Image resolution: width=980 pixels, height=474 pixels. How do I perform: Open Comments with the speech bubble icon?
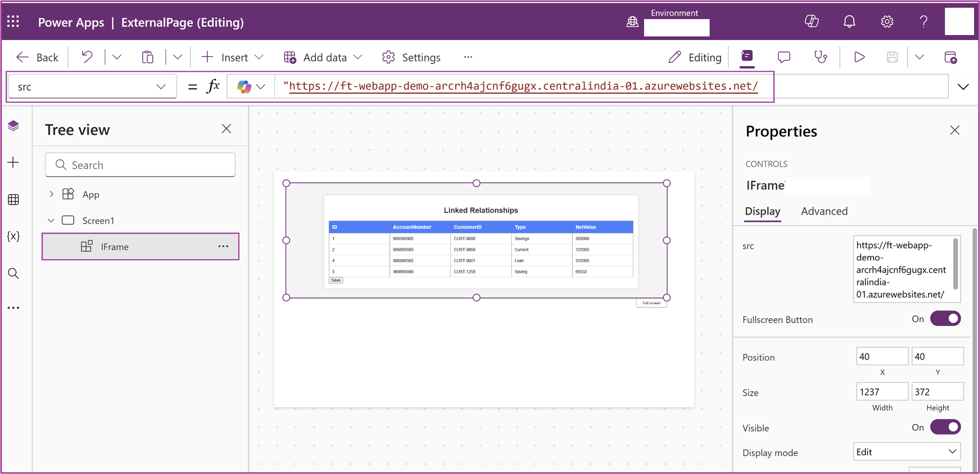point(784,57)
